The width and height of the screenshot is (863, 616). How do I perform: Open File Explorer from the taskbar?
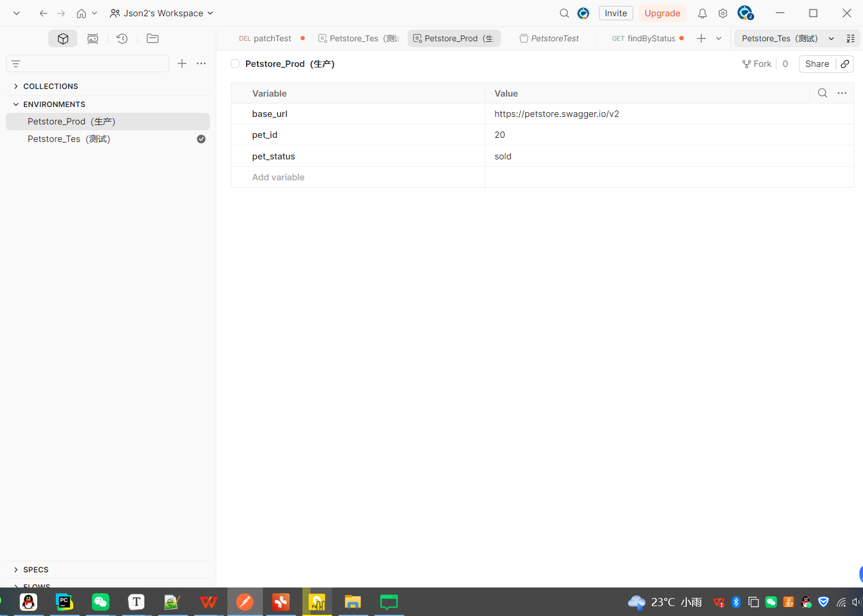(x=353, y=602)
